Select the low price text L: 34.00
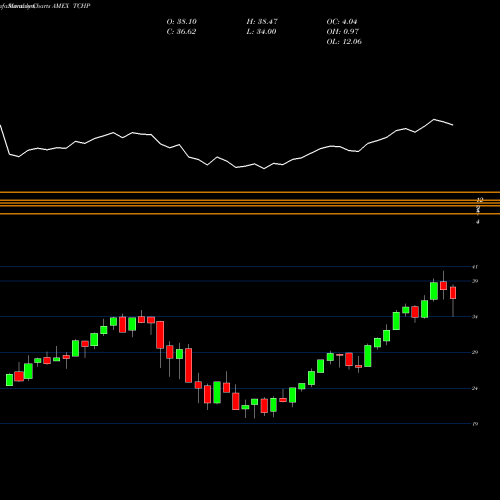The height and width of the screenshot is (500, 500). pos(261,32)
